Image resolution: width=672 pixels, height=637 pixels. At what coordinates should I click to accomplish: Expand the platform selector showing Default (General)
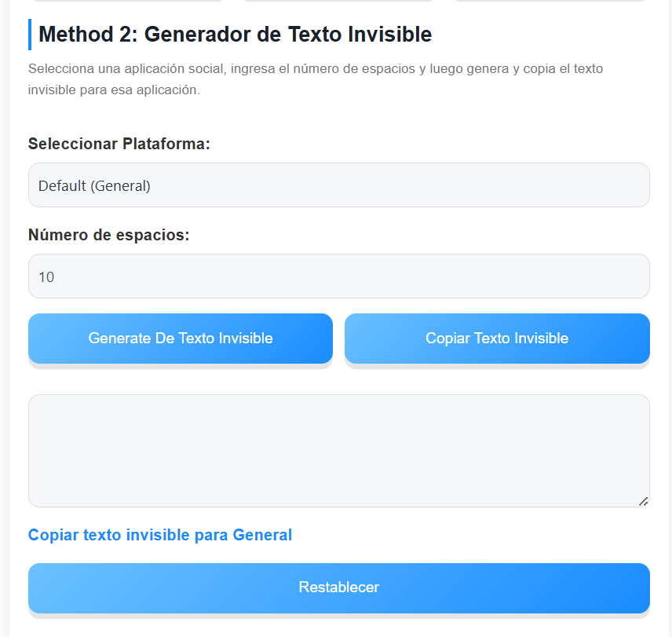[x=338, y=185]
